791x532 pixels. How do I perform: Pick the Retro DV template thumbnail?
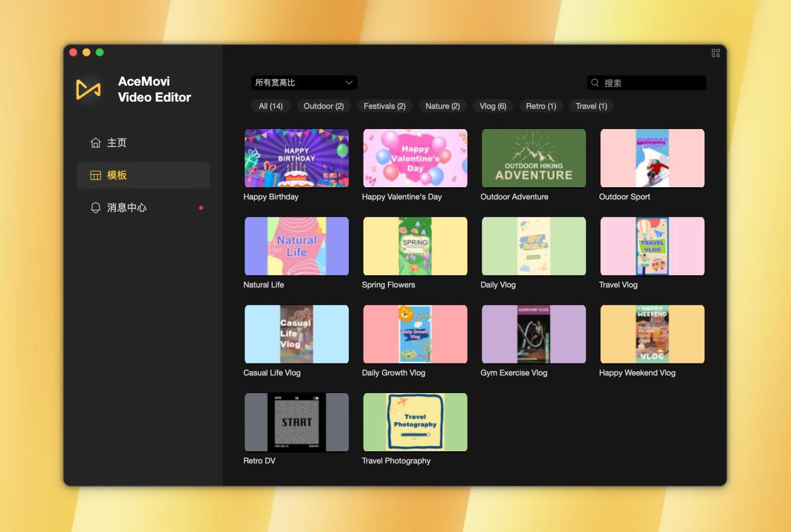(297, 422)
